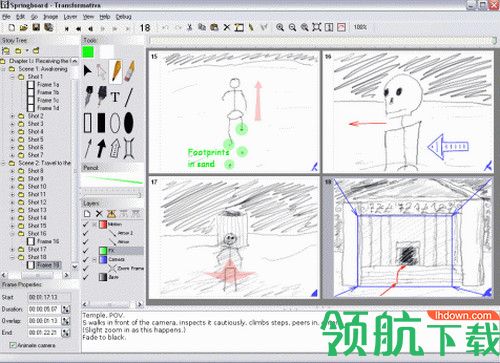Select the Eraser tool
Image resolution: width=500 pixels, height=363 pixels.
130,71
